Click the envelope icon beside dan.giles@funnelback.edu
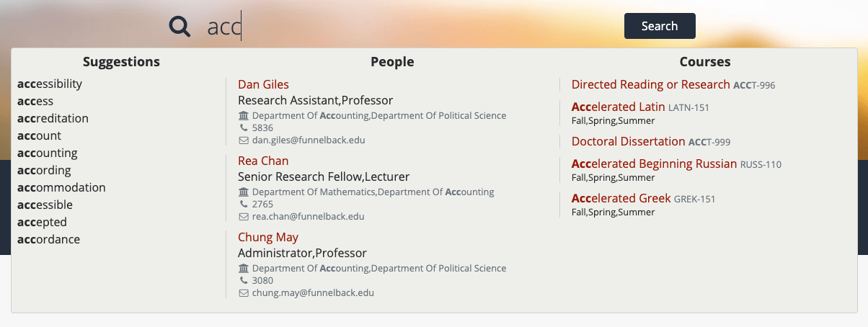This screenshot has width=868, height=327. pos(243,140)
